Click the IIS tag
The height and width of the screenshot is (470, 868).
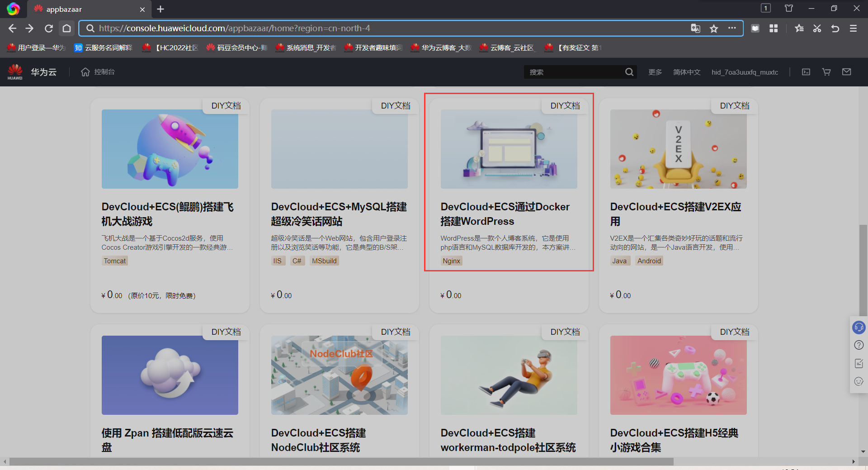pos(278,261)
